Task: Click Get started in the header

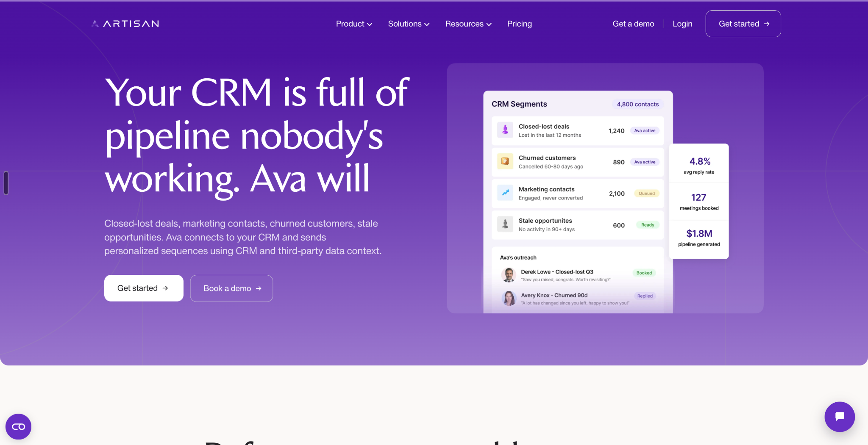Action: [x=743, y=24]
